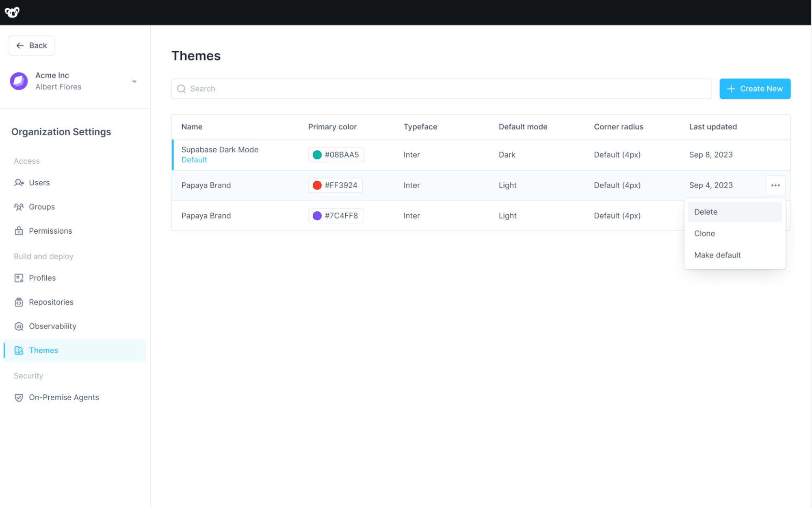This screenshot has width=812, height=508.
Task: Expand the Back navigation button
Action: point(31,45)
